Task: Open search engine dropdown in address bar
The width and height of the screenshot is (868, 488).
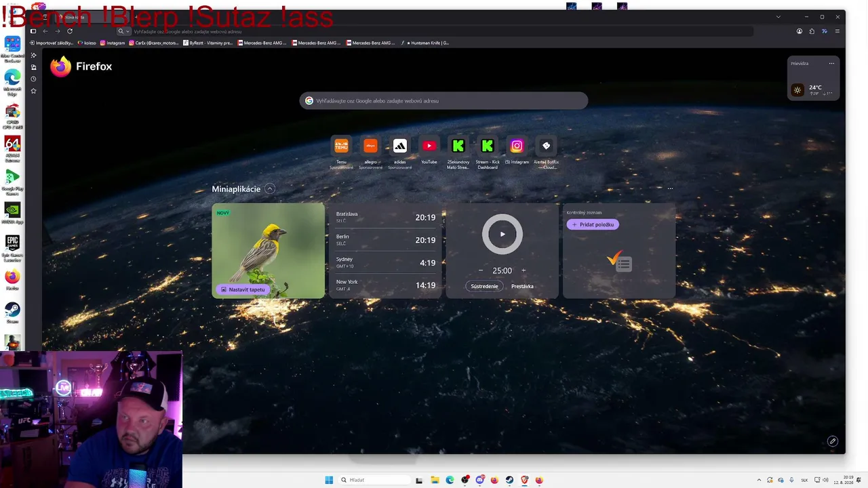Action: tap(123, 31)
